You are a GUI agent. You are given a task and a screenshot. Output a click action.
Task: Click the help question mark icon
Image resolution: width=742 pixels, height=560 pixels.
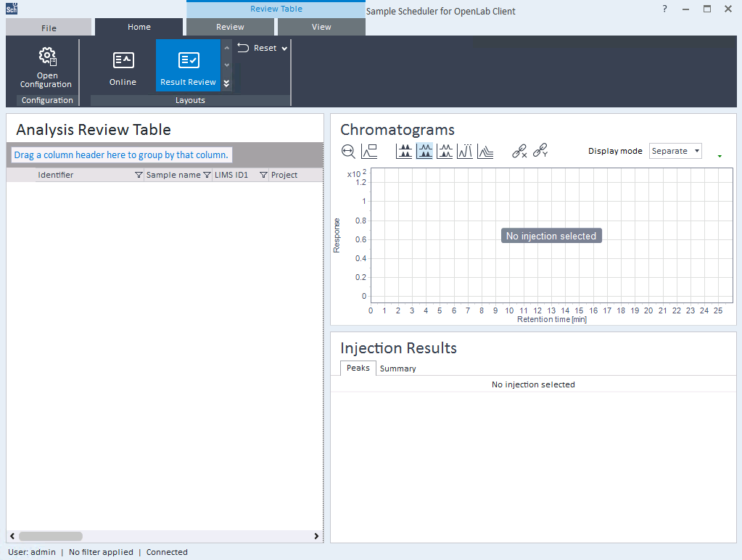(665, 9)
